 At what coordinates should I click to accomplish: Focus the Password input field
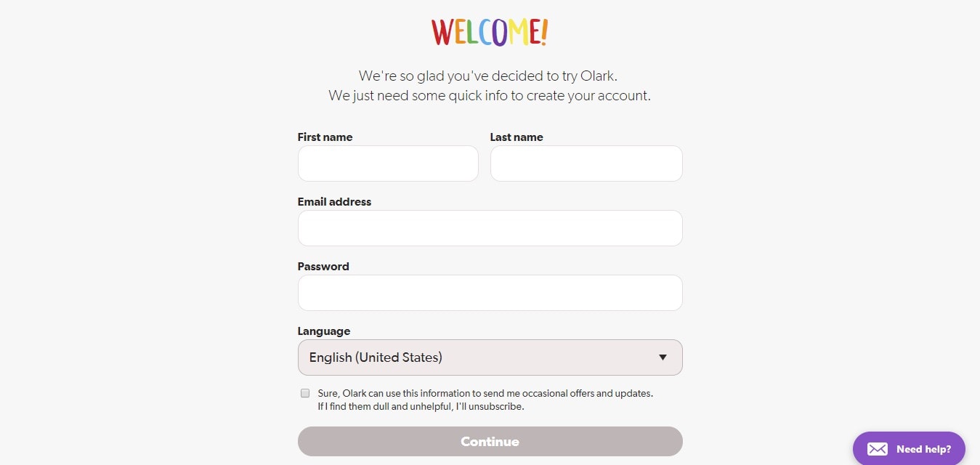490,293
